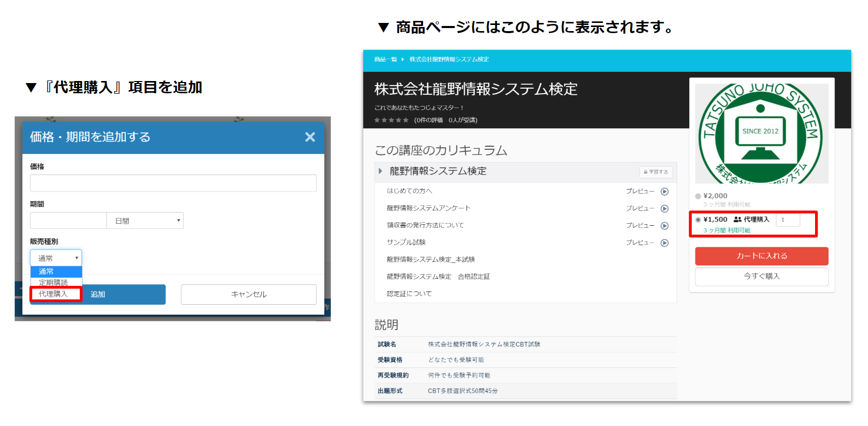Image resolution: width=868 pixels, height=426 pixels.
Task: Click the star rating icons
Action: (391, 120)
